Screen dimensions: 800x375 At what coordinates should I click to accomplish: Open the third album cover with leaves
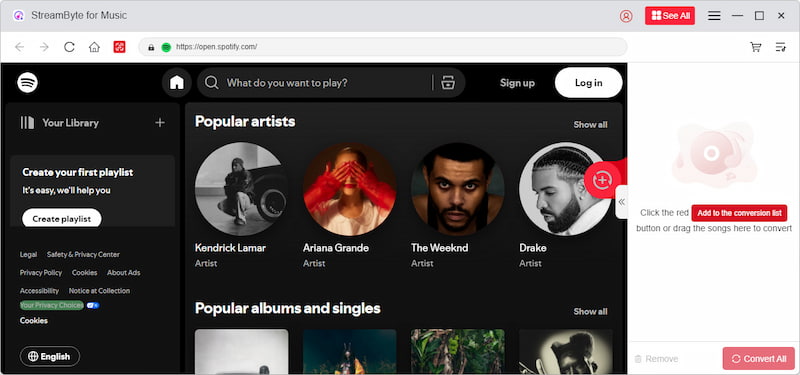[x=458, y=352]
